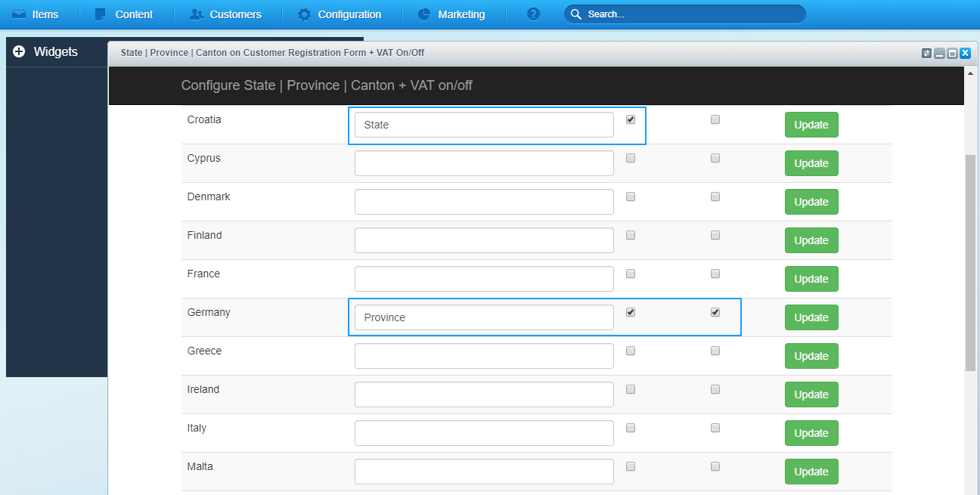Check the second checkbox for Croatia
The height and width of the screenshot is (495, 980).
click(x=715, y=119)
